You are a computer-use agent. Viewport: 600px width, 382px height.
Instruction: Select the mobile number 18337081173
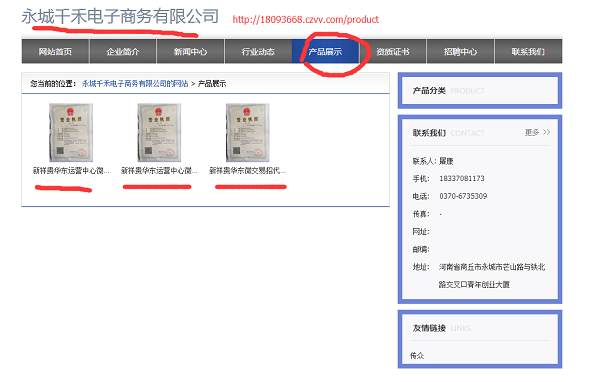pyautogui.click(x=462, y=178)
